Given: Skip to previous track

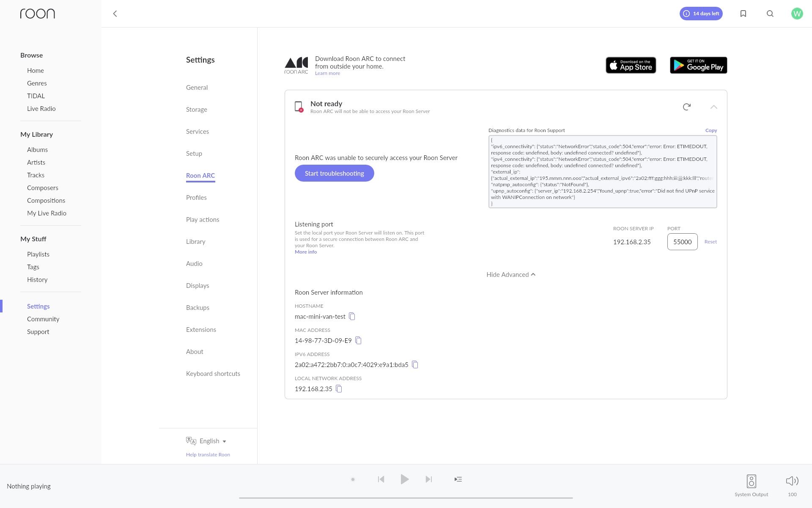Looking at the screenshot, I should tap(381, 479).
